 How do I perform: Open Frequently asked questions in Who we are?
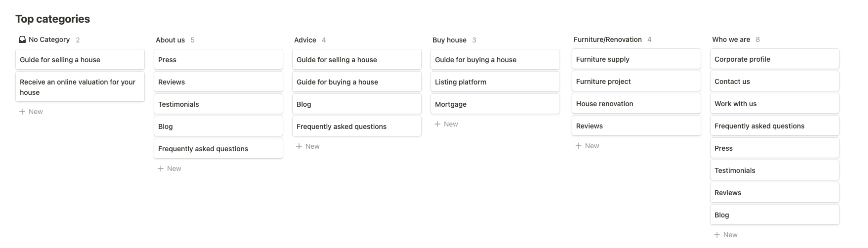775,126
